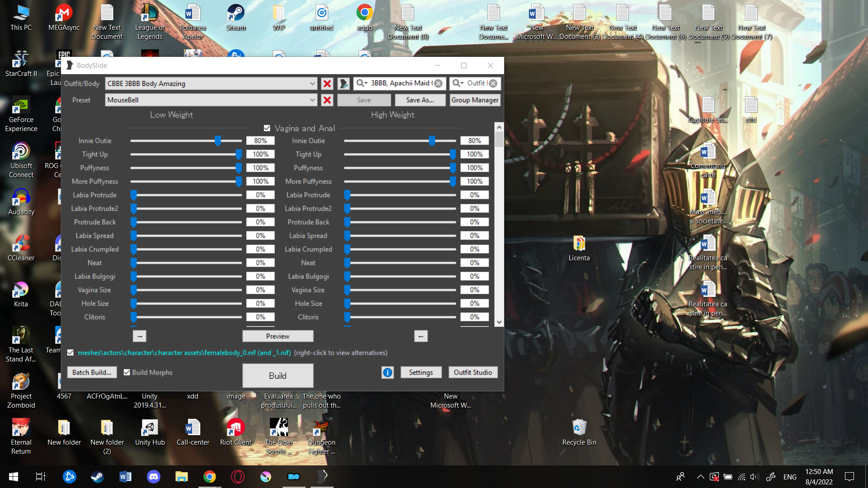The image size is (868, 488).
Task: Open the Opera browser from the taskbar
Action: coord(238,477)
